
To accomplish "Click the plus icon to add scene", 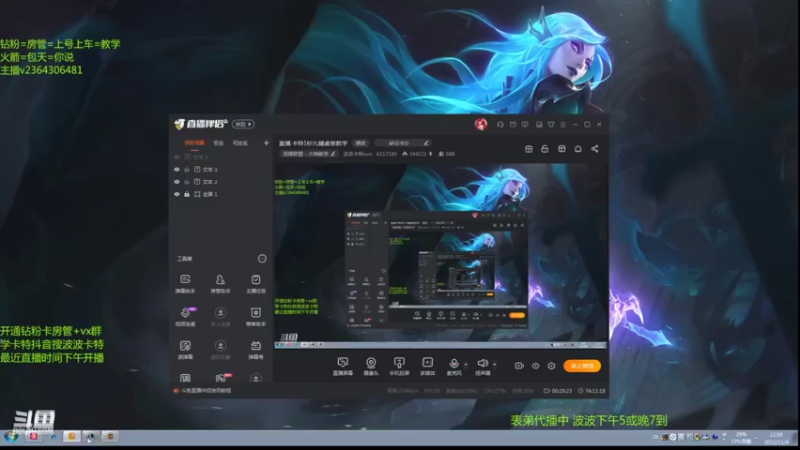I will click(x=266, y=143).
